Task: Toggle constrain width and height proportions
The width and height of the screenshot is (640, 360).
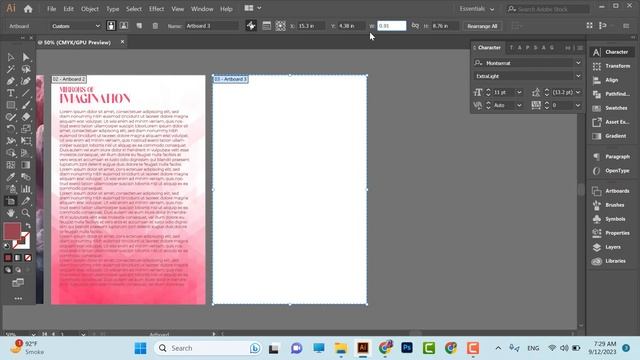Action: point(415,26)
